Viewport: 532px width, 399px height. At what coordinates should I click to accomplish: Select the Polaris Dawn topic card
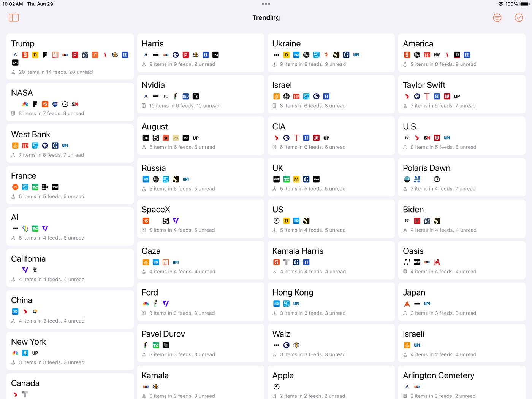[462, 177]
